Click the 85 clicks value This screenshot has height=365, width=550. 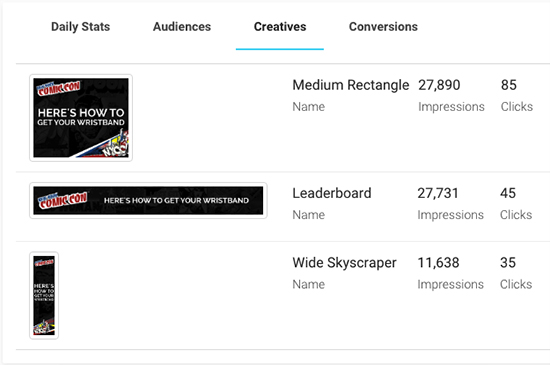coord(509,85)
